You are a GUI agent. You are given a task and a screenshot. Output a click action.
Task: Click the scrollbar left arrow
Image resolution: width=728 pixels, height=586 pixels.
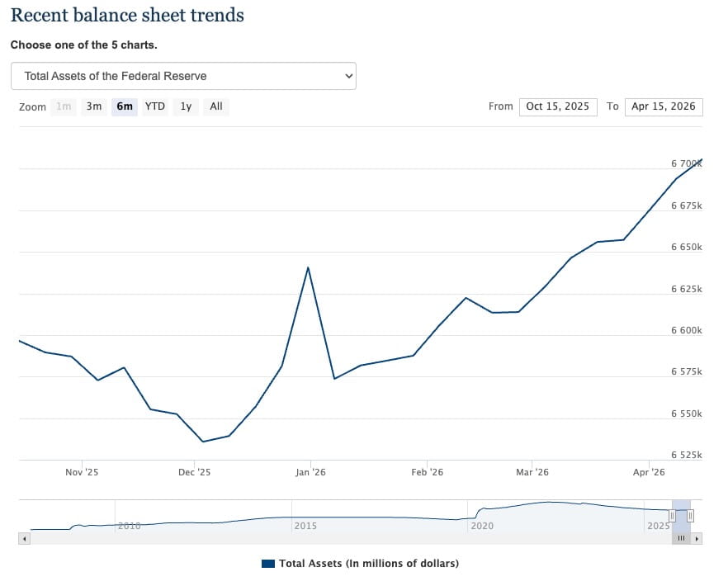25,538
